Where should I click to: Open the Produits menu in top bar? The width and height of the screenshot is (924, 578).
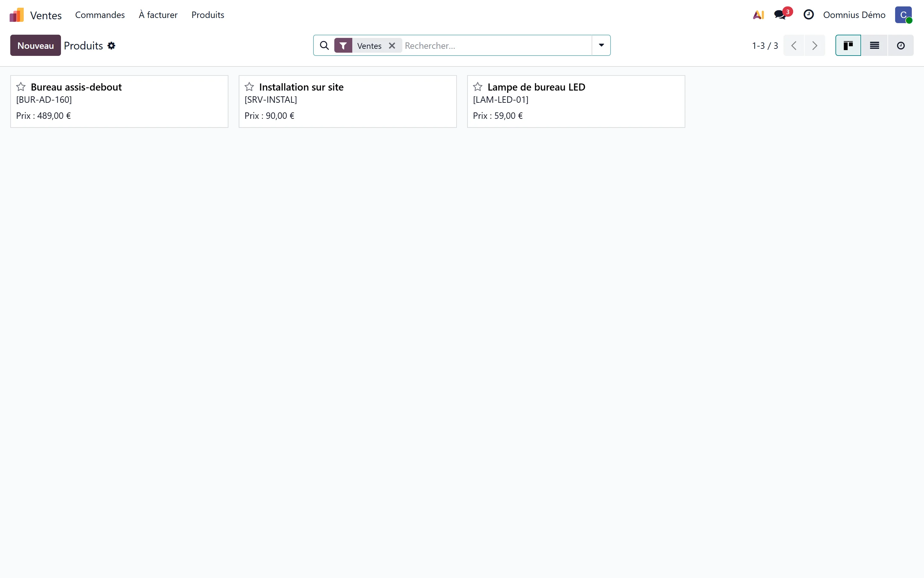tap(208, 15)
